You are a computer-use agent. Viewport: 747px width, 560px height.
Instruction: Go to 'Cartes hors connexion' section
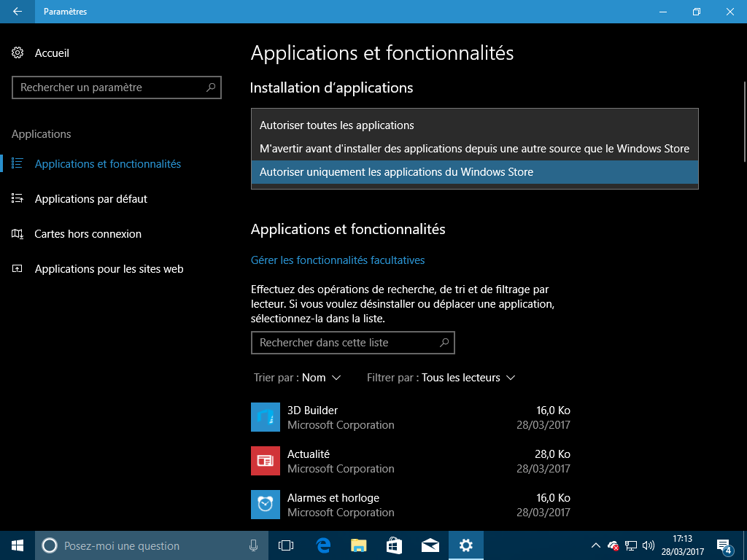click(x=88, y=234)
